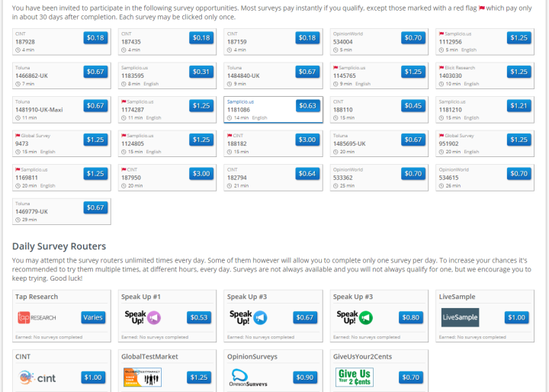Image resolution: width=549 pixels, height=392 pixels.
Task: Click clock icon on survey 534004
Action: point(335,50)
